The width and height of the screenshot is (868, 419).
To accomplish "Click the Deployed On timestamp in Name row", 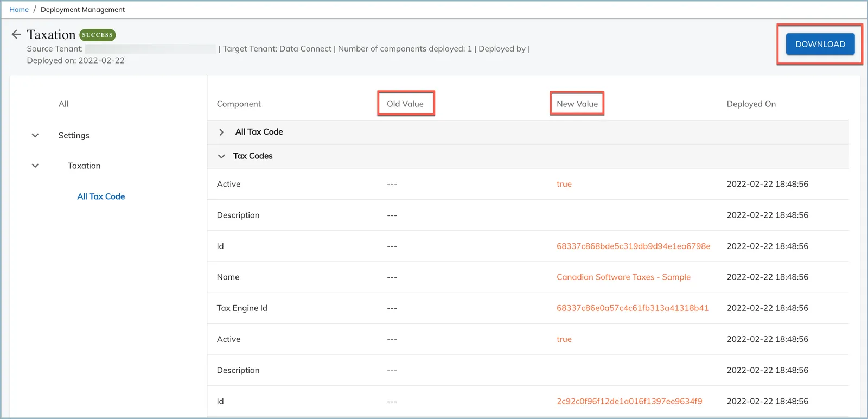I will [x=768, y=277].
